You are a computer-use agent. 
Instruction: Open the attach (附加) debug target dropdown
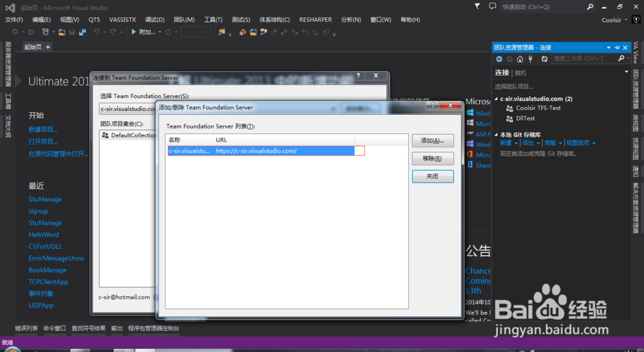pos(160,32)
